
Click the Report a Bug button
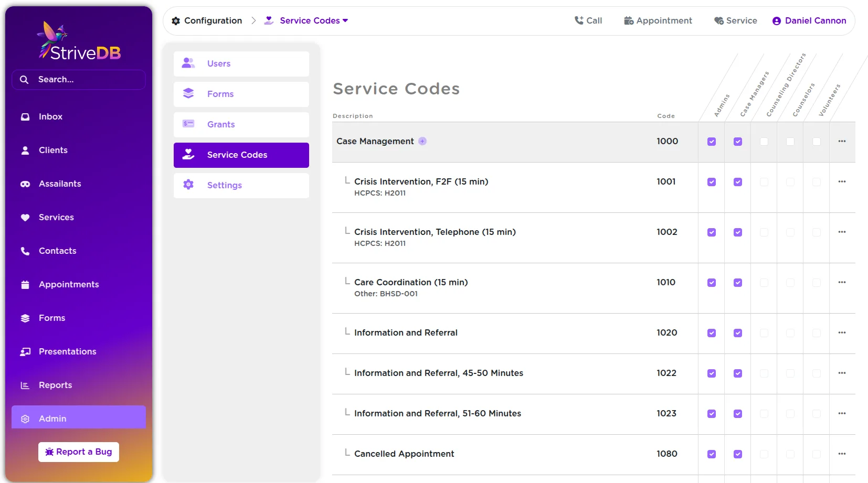78,452
